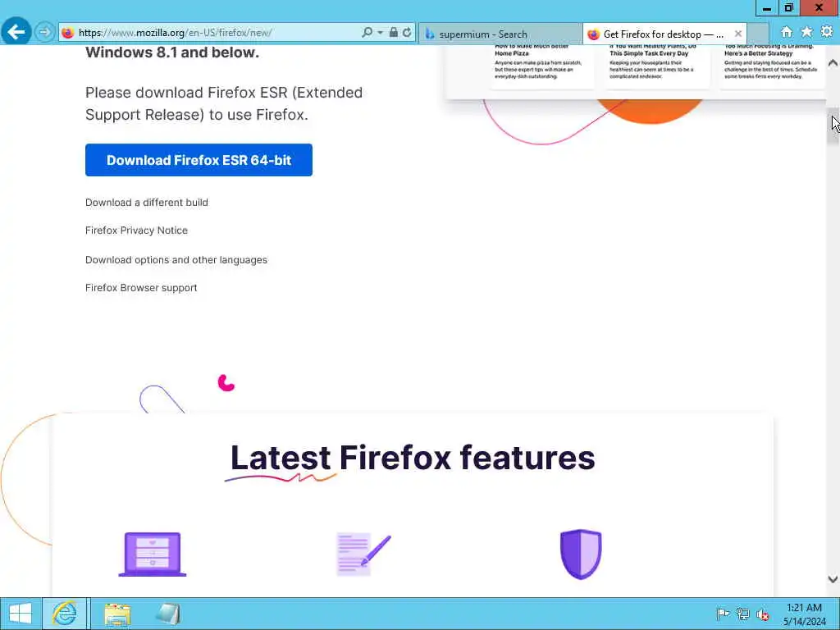This screenshot has width=840, height=630.
Task: Minimize the browser window
Action: (767, 8)
